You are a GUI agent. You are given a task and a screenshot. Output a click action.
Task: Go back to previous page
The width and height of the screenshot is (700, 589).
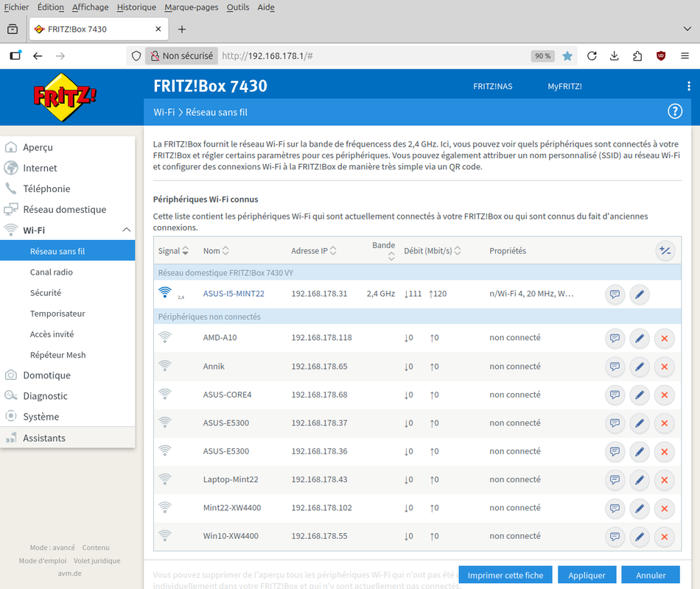click(38, 56)
